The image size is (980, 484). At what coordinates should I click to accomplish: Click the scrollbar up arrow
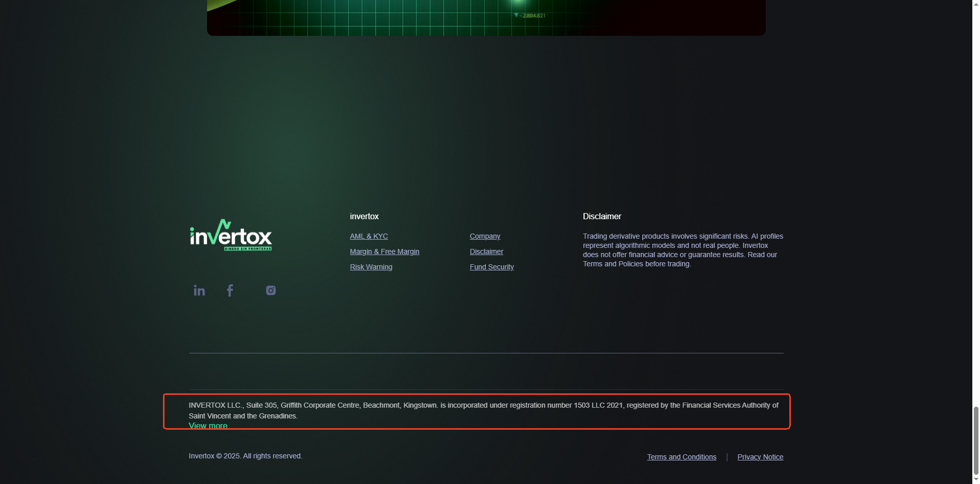[x=976, y=4]
